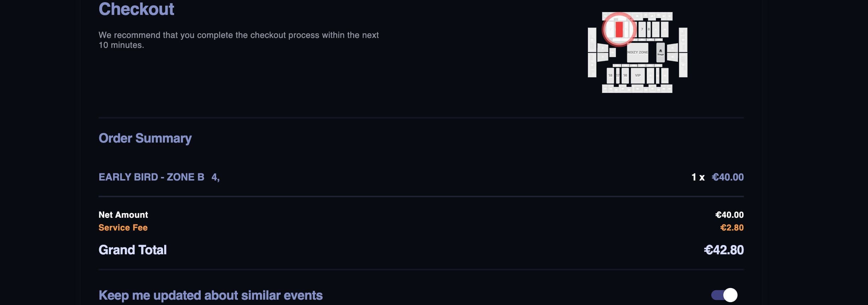Click the Order Summary heading
The image size is (868, 305).
[x=145, y=138]
